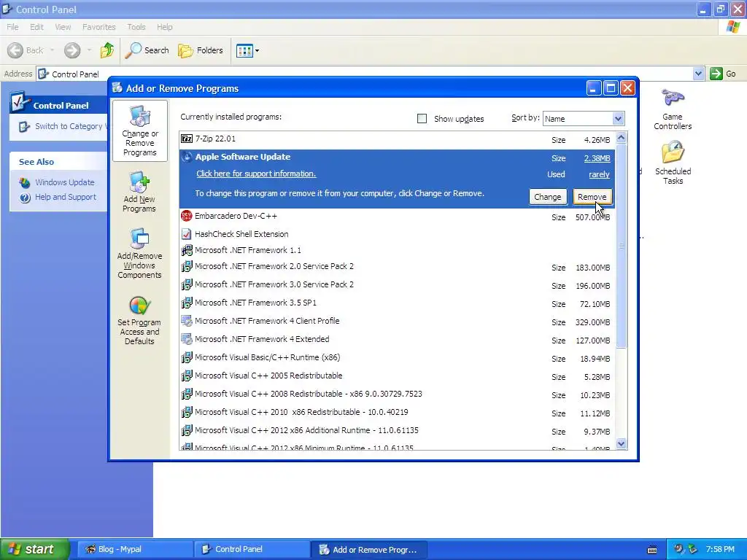747x560 pixels.
Task: Select Microsoft .NET Framework 3.5 SP1 row
Action: click(398, 303)
